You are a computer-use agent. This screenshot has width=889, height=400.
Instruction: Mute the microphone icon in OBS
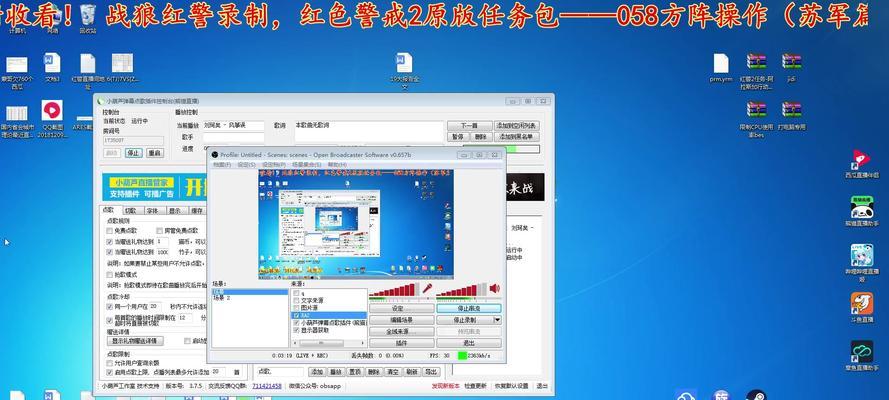427,289
